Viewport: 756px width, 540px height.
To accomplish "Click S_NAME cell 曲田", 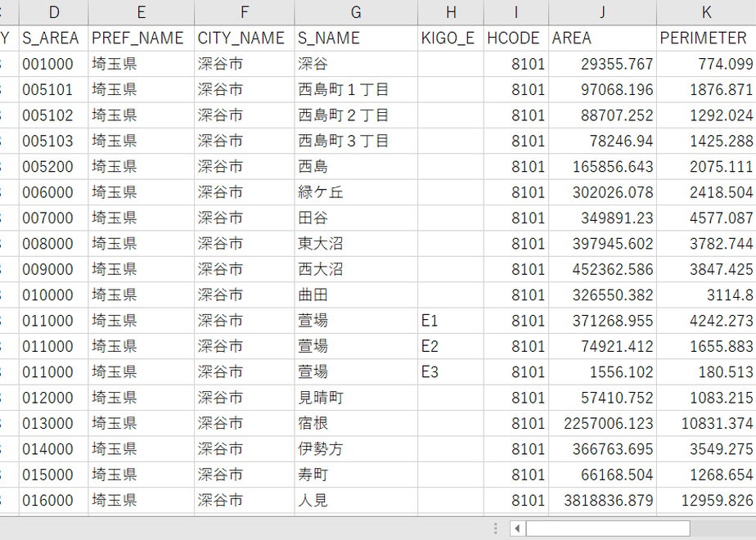I will point(356,295).
